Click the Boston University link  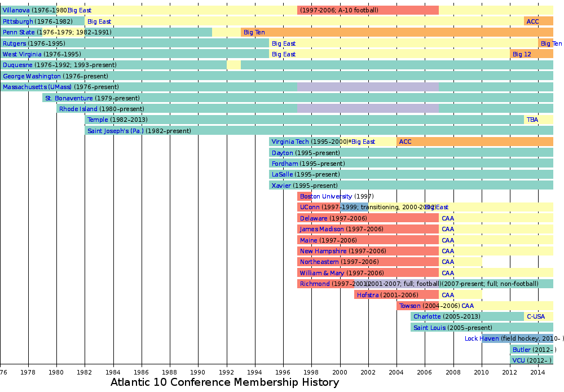pos(326,196)
